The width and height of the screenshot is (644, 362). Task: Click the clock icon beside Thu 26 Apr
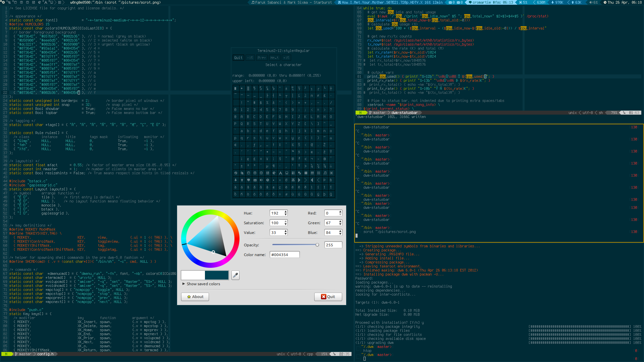[605, 2]
